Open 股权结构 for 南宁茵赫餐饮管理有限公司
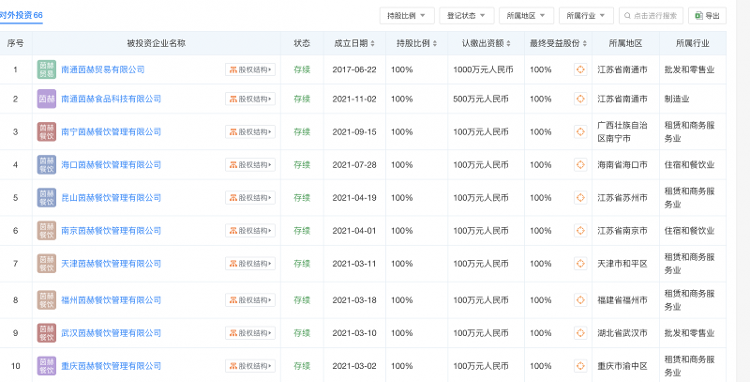750x382 pixels. 250,132
